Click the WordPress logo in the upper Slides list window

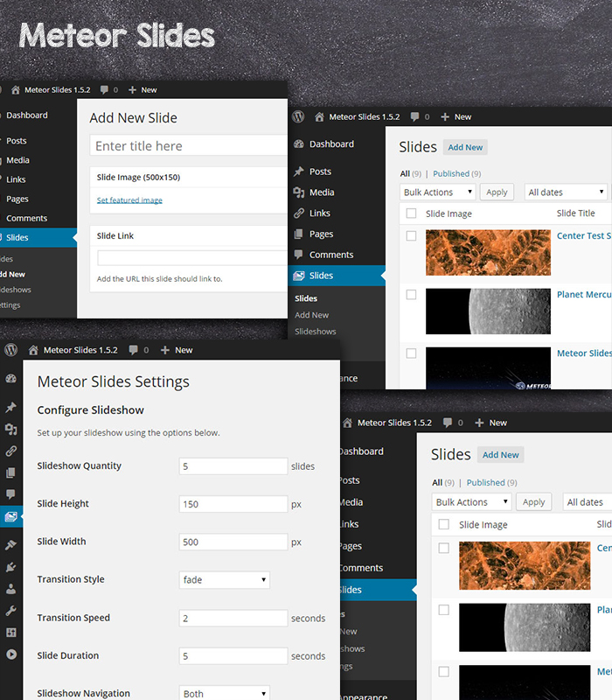[x=298, y=116]
